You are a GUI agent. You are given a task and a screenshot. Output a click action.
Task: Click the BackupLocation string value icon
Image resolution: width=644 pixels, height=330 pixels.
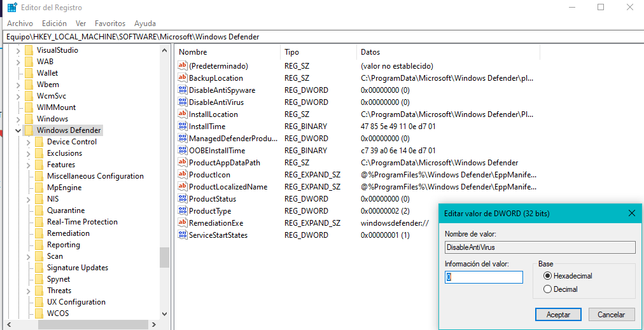coord(183,78)
